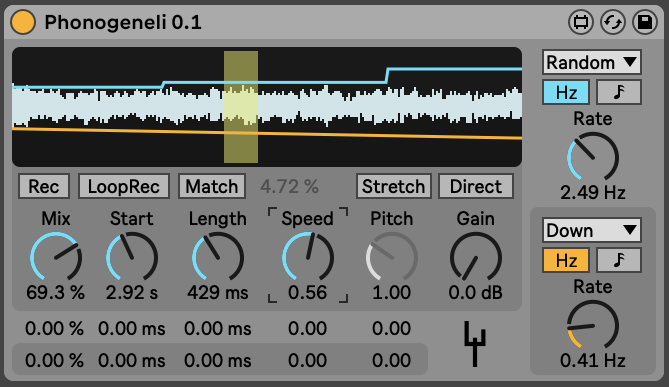The height and width of the screenshot is (387, 669).
Task: Click the show/hide device window icon
Action: [580, 22]
